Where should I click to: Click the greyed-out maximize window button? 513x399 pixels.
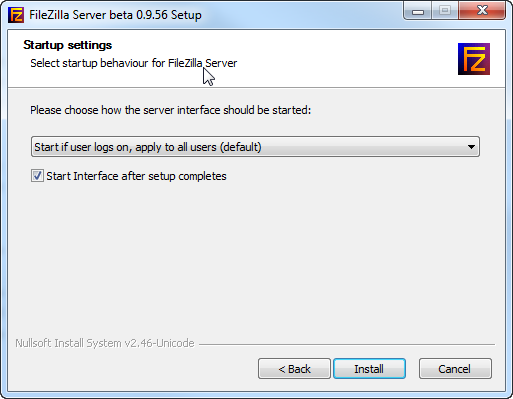tap(445, 11)
